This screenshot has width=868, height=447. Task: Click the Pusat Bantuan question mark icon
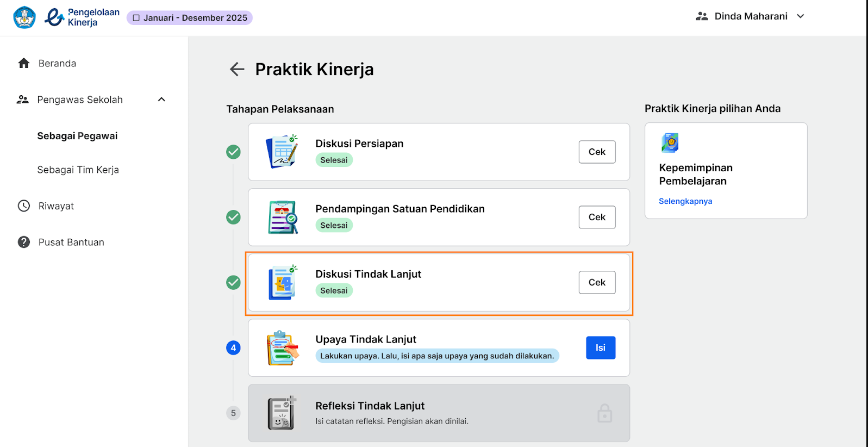[24, 242]
